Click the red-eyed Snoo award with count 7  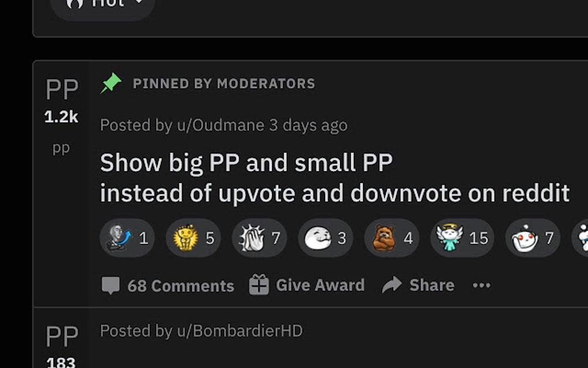533,238
